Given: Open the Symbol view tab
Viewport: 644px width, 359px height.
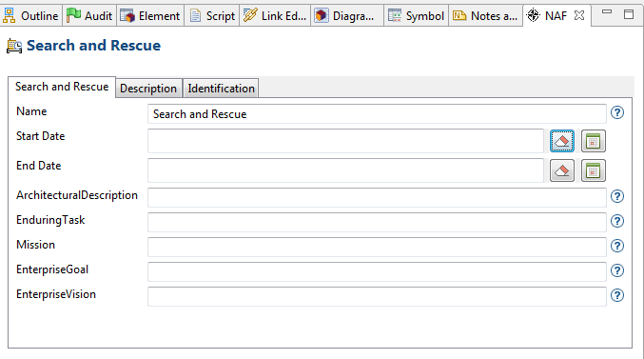Looking at the screenshot, I should pyautogui.click(x=416, y=15).
